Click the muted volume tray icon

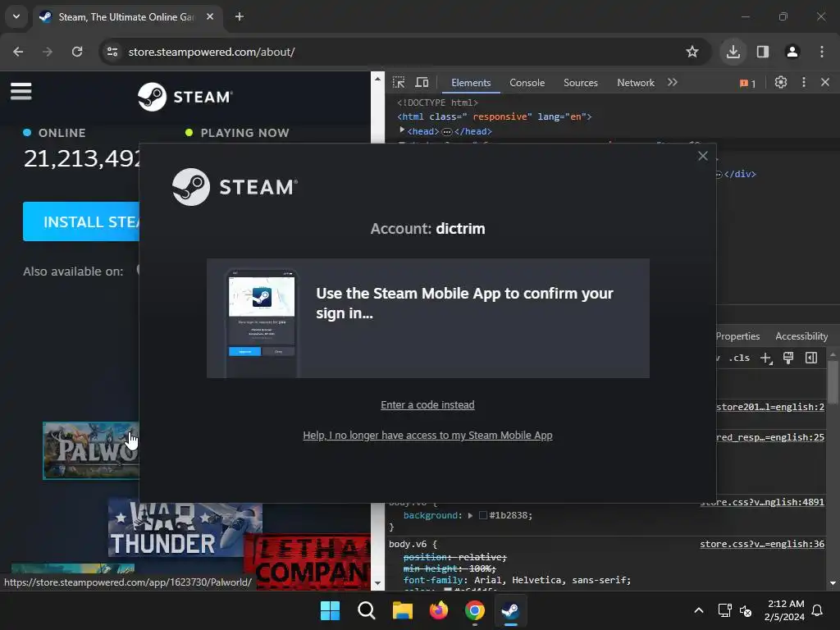click(746, 610)
